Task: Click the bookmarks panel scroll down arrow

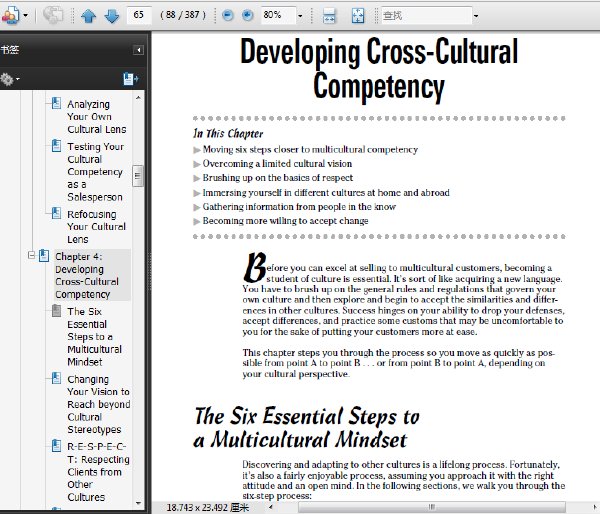Action: pyautogui.click(x=138, y=504)
